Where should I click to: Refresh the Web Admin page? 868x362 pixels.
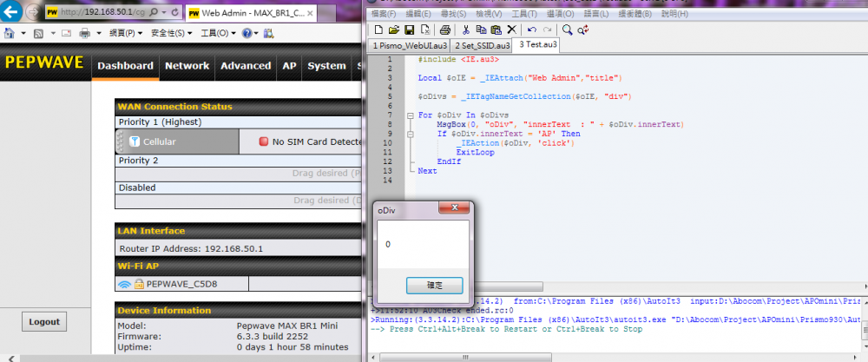(x=175, y=11)
